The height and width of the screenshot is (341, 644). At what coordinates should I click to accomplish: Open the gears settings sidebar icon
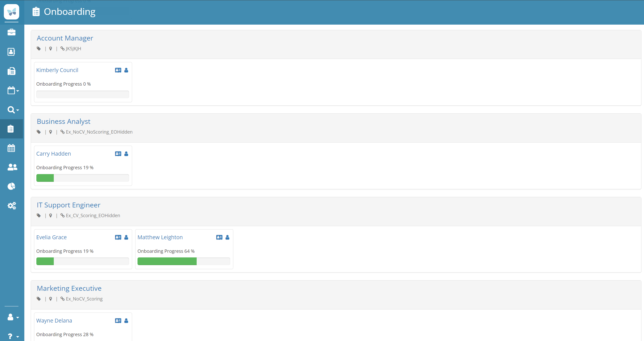click(x=12, y=205)
